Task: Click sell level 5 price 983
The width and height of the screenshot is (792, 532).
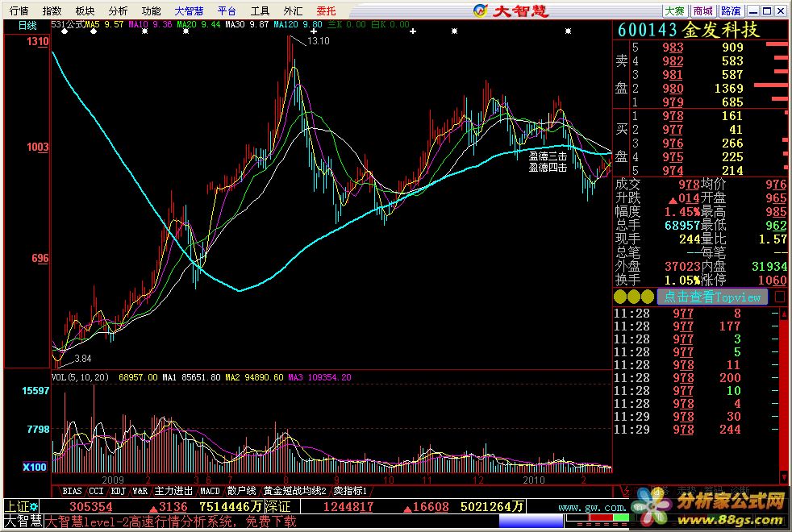Action: [x=673, y=48]
